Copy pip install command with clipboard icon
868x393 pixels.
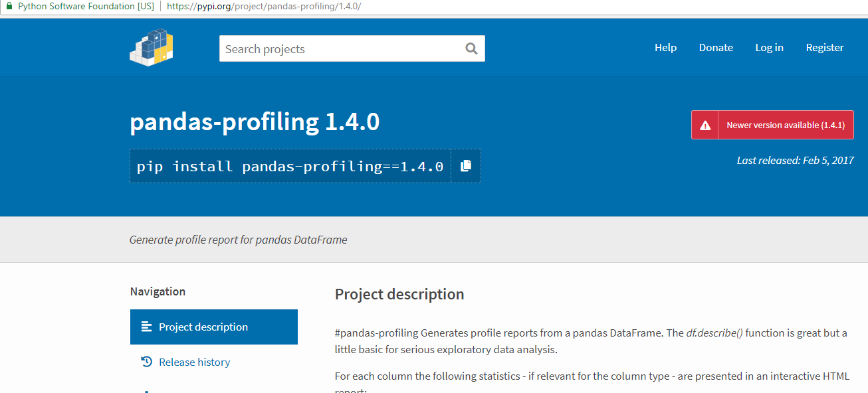tap(466, 166)
